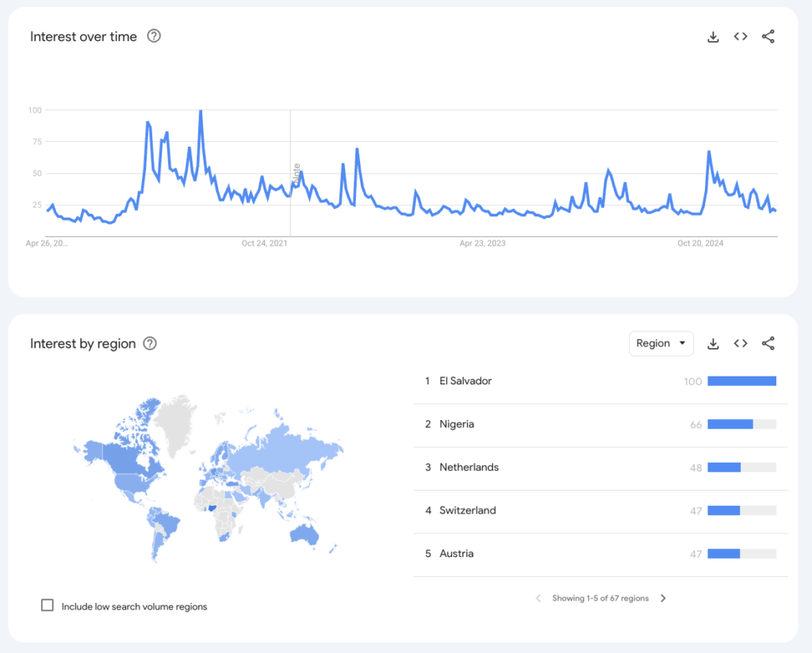
Task: Download the Interest by region data
Action: click(x=713, y=344)
